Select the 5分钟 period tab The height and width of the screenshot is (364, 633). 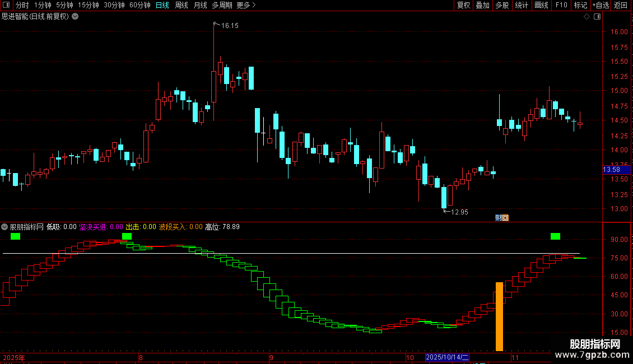(x=64, y=5)
